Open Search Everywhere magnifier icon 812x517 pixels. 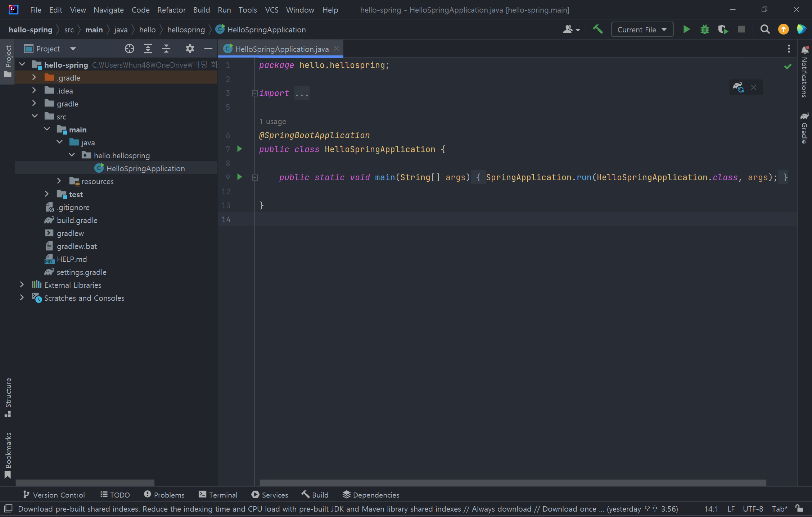click(765, 30)
